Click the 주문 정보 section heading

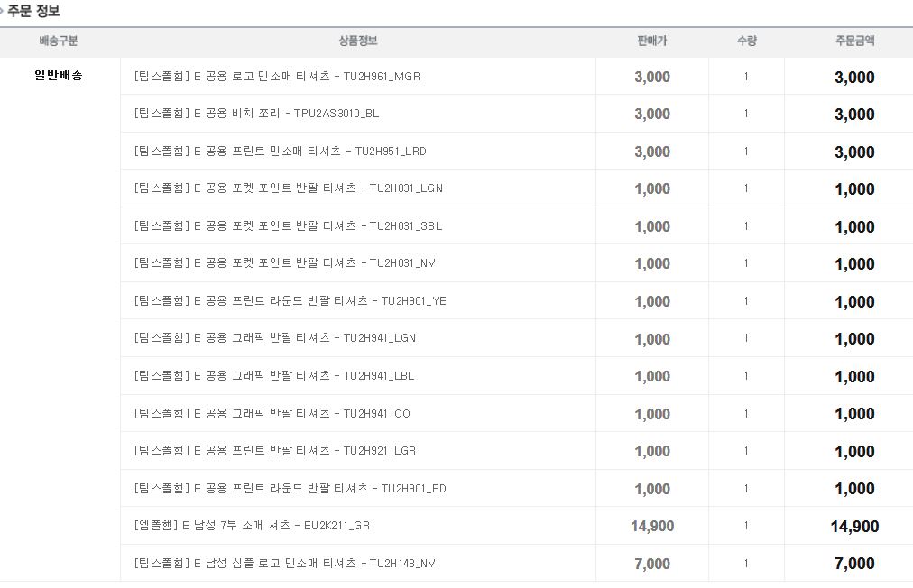click(x=33, y=12)
